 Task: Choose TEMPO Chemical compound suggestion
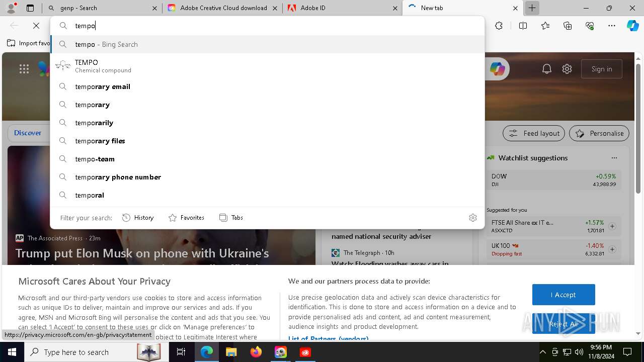click(x=267, y=66)
